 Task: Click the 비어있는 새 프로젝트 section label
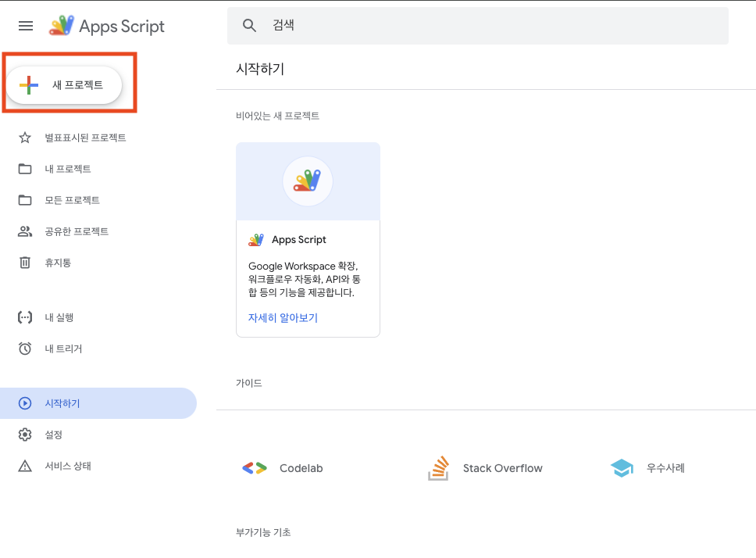tap(278, 116)
